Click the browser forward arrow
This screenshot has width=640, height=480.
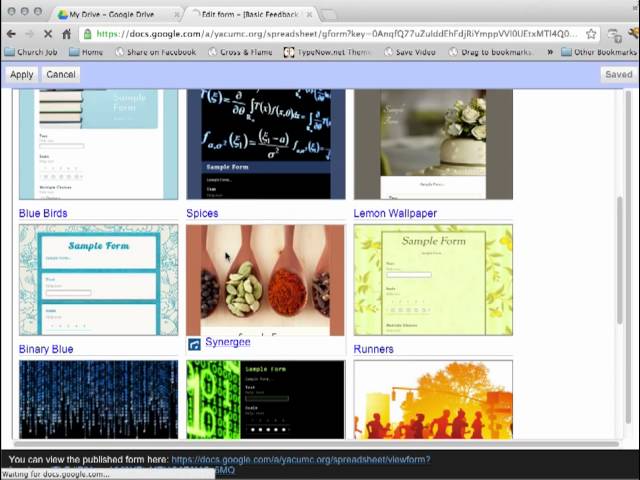click(29, 33)
